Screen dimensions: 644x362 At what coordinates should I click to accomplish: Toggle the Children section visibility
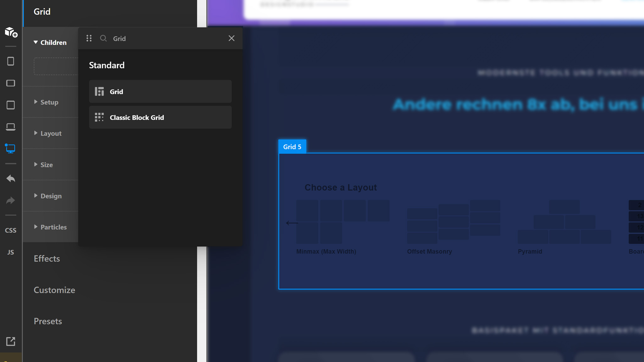pos(36,42)
